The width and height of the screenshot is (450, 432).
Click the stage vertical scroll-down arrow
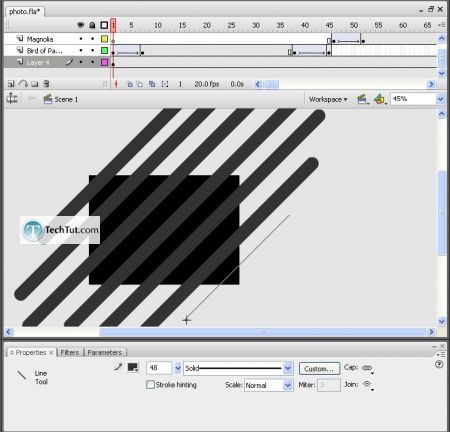442,322
